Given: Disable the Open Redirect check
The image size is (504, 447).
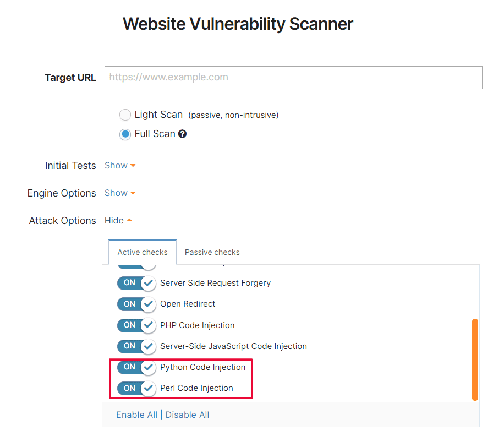Looking at the screenshot, I should [x=136, y=304].
